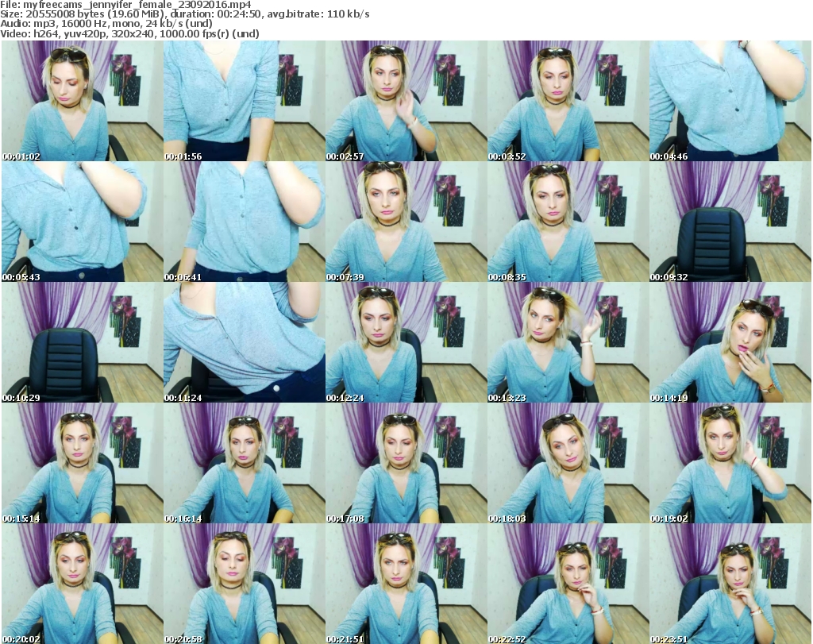This screenshot has width=813, height=644.
Task: Click the Video h264 info line
Action: coord(129,33)
